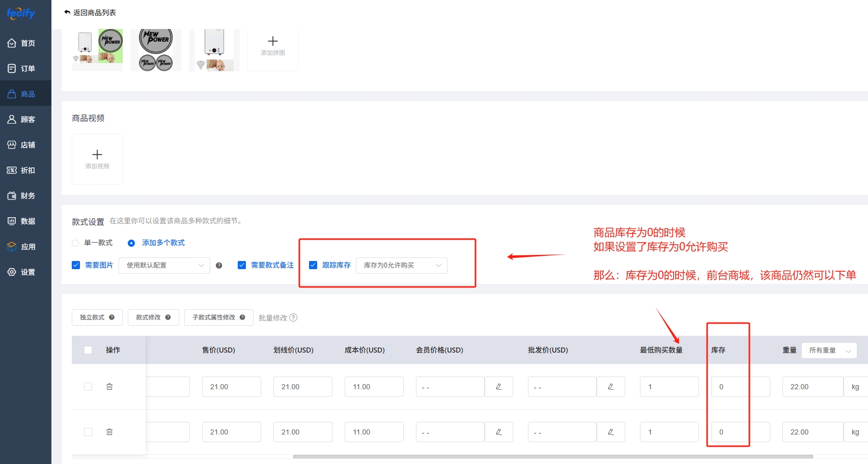Expand the 使用默认配置 dropdown
The width and height of the screenshot is (868, 464).
[x=164, y=266]
